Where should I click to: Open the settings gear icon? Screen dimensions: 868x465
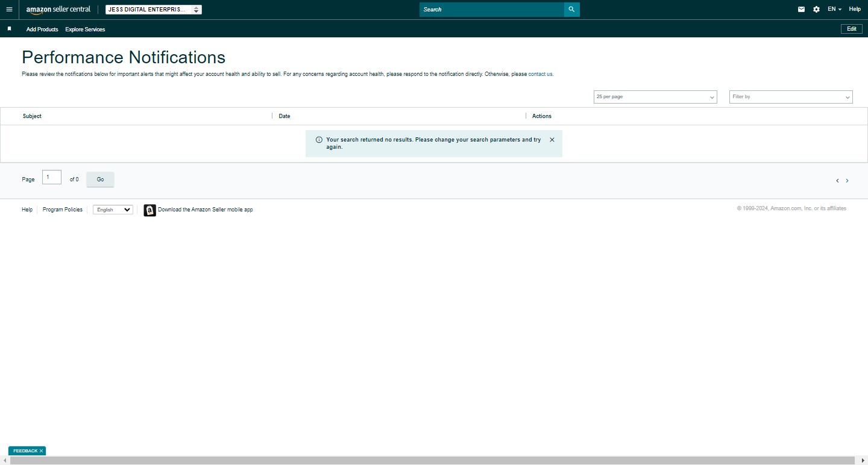816,10
